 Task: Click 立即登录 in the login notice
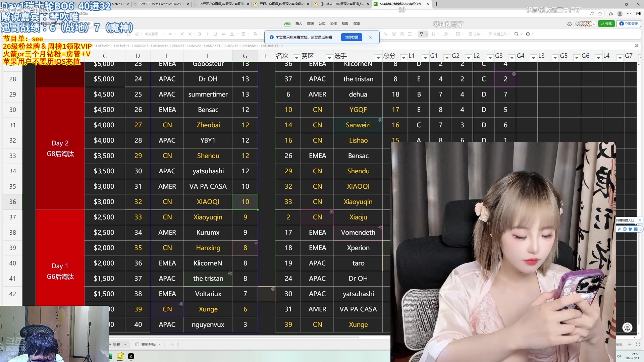[x=352, y=37]
